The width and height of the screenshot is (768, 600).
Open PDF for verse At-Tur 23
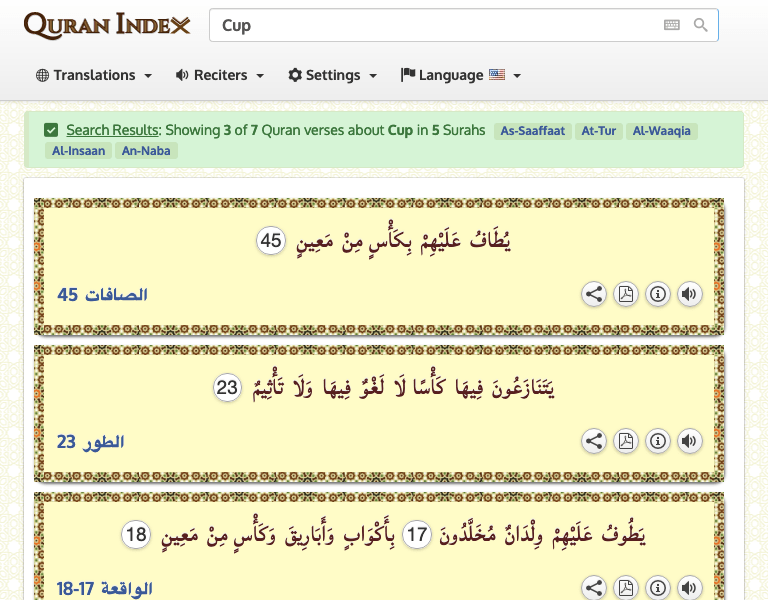(x=626, y=441)
